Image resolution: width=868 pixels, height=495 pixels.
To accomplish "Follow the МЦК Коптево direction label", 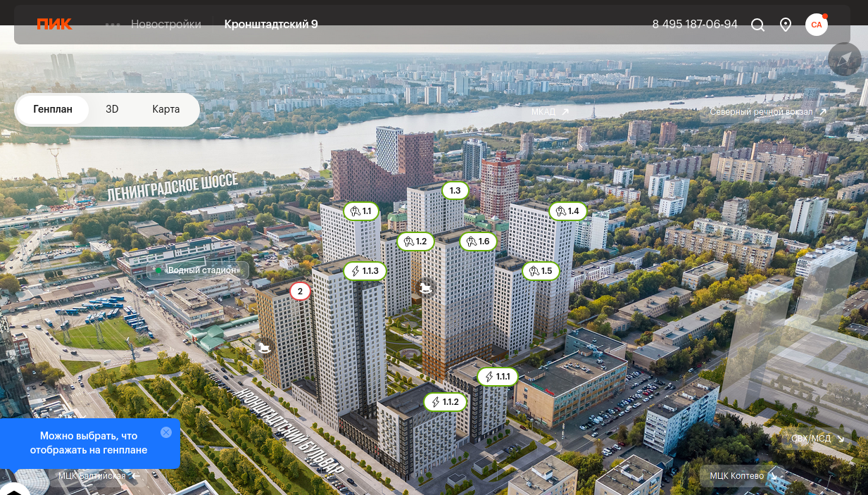I will 742,476.
